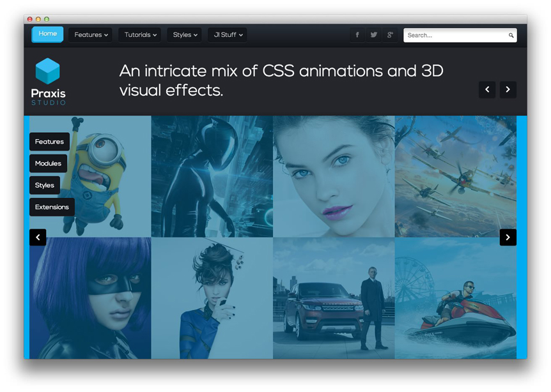This screenshot has width=551, height=392.
Task: Expand the Features dropdown in the navbar
Action: (91, 35)
